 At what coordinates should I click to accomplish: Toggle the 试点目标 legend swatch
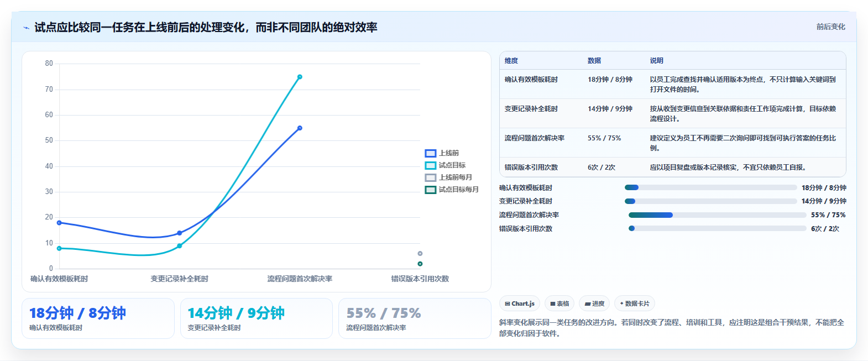click(x=431, y=165)
